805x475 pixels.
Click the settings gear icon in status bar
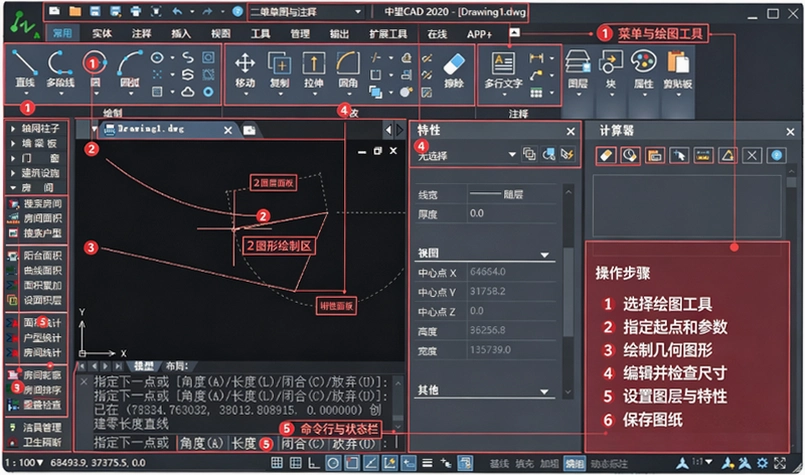(x=762, y=463)
